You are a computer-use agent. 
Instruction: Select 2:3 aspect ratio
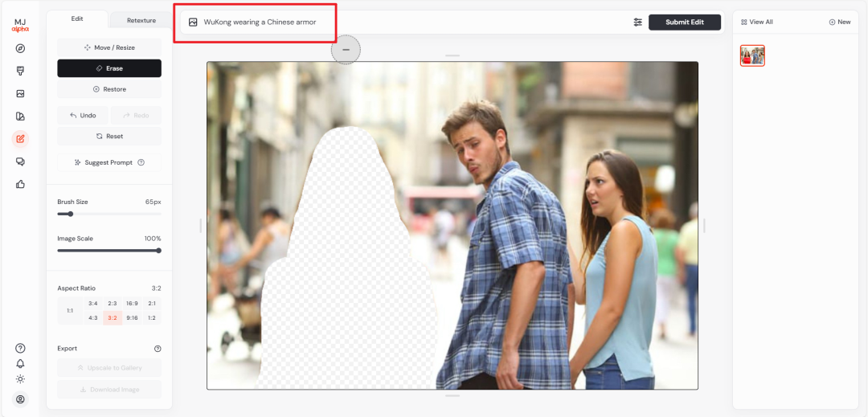coord(113,304)
